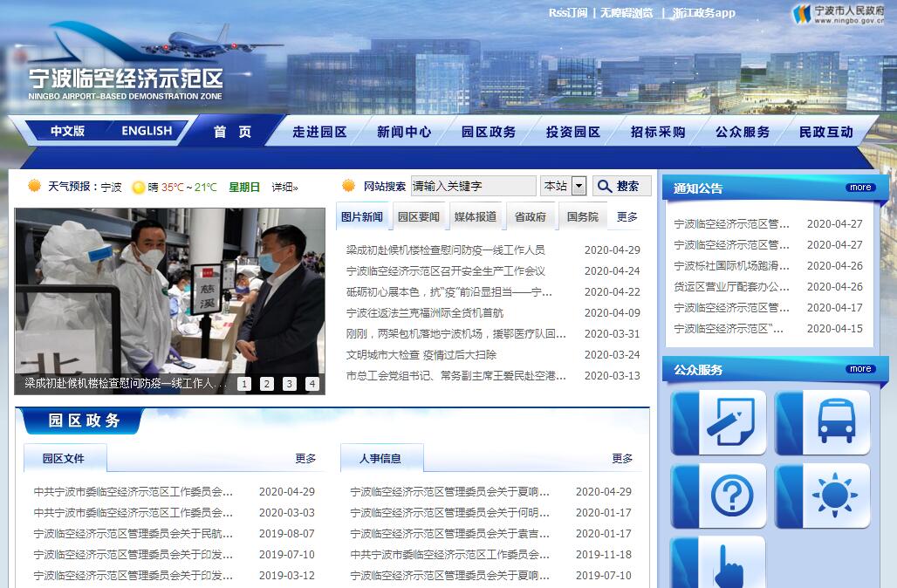Open news 宁波往返法兰克福洲际全货机首航
897x588 pixels.
point(425,313)
